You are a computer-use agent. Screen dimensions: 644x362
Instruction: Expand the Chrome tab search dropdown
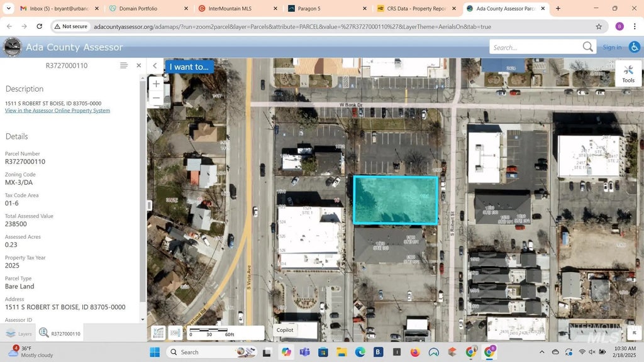pos(9,9)
